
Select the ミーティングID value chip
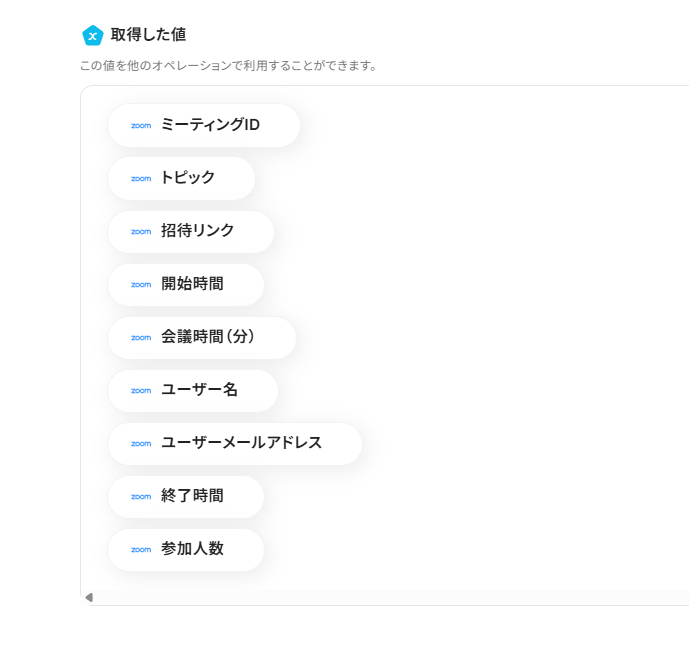click(209, 126)
